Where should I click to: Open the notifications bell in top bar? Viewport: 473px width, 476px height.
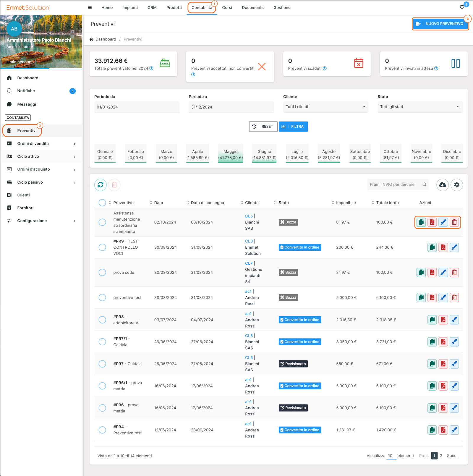pyautogui.click(x=462, y=7)
